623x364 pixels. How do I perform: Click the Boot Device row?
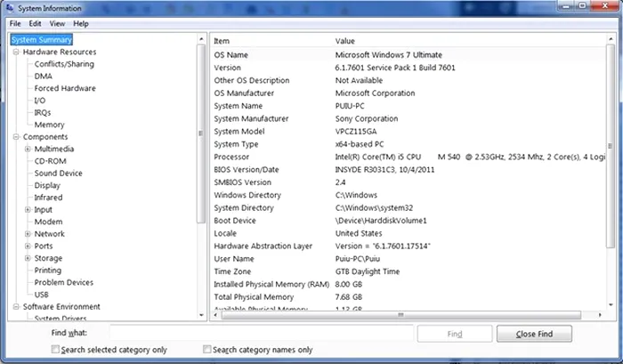click(408, 221)
